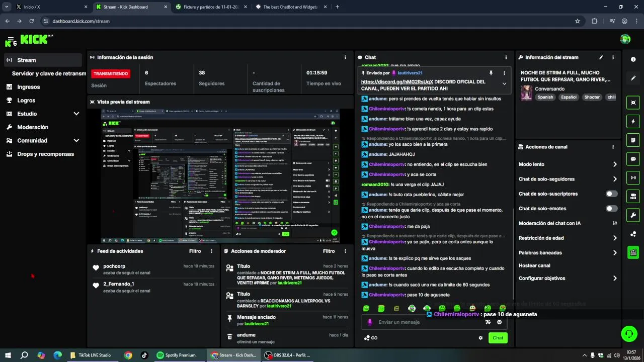Click Hostear canal
644x362 pixels.
(x=534, y=265)
